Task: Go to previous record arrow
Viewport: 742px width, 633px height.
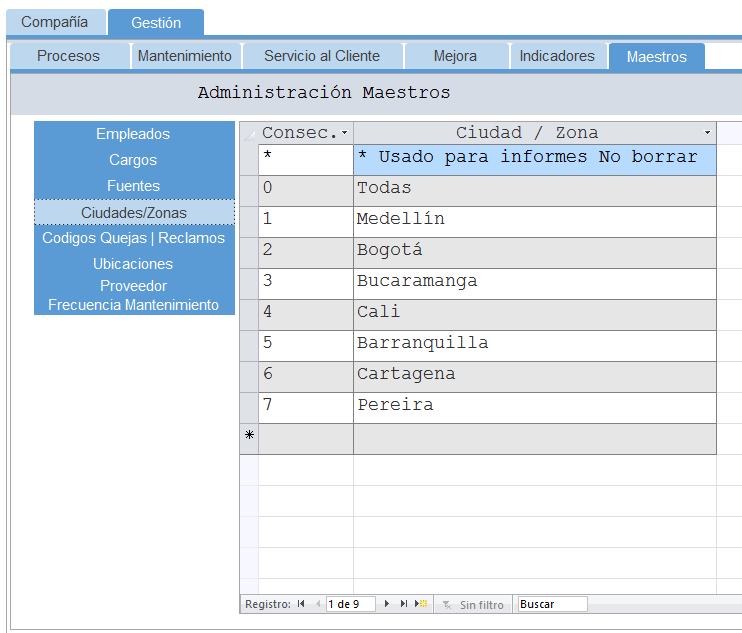Action: [x=318, y=604]
